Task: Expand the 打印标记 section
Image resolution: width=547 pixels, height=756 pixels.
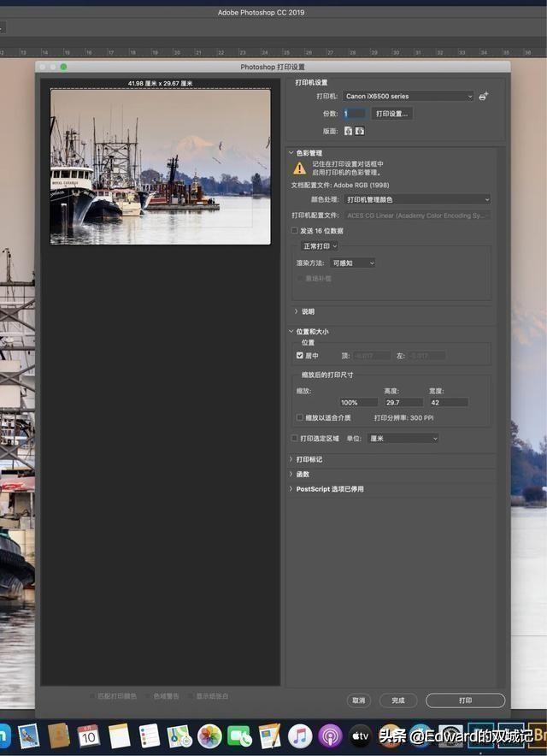Action: [291, 459]
